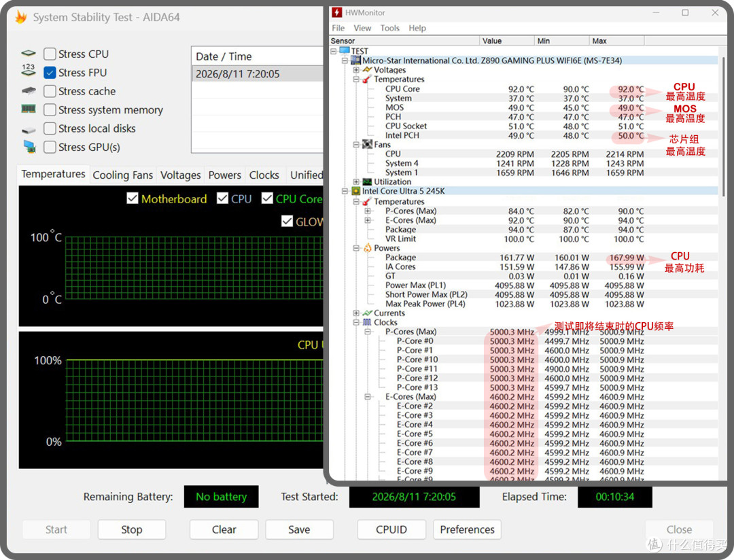Switch to the Cooling Fans tab
The height and width of the screenshot is (560, 734).
coord(122,175)
